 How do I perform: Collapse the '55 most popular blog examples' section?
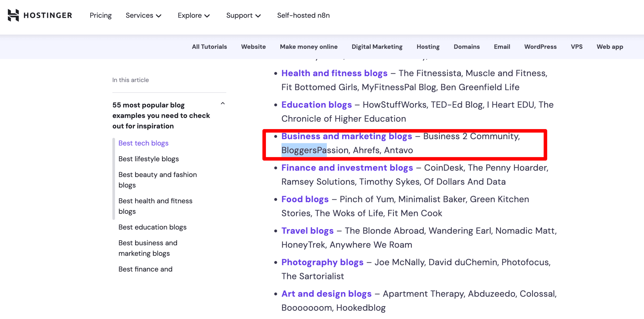[x=222, y=103]
